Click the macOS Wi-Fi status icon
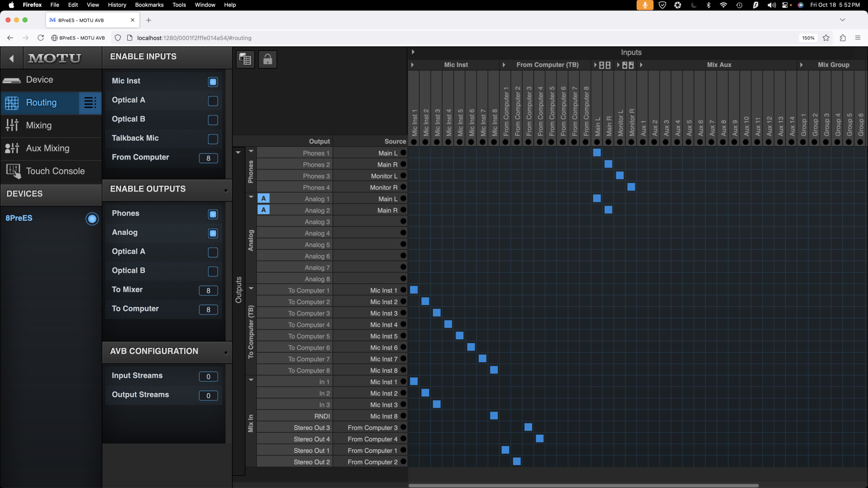The height and width of the screenshot is (488, 868). click(x=723, y=5)
